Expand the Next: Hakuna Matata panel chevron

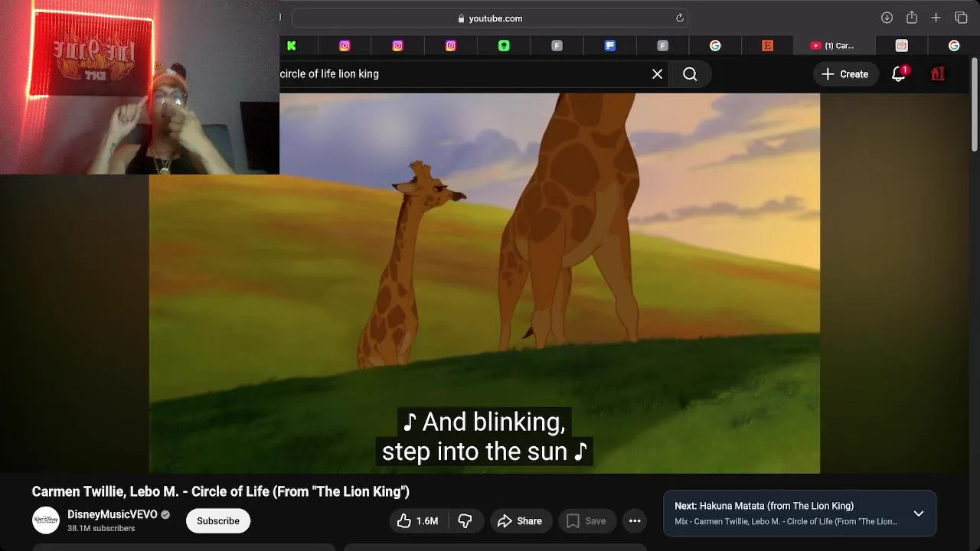pyautogui.click(x=919, y=514)
